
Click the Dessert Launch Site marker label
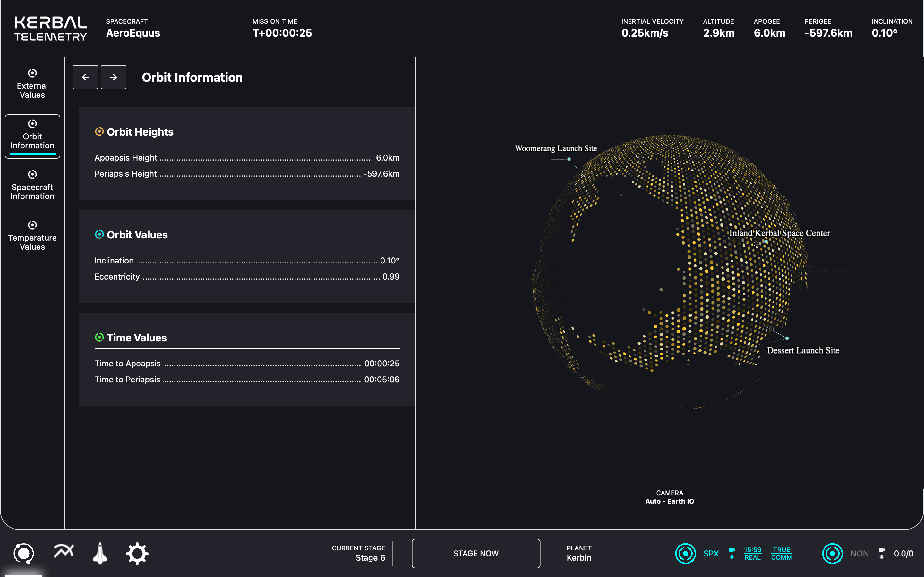[x=803, y=350]
